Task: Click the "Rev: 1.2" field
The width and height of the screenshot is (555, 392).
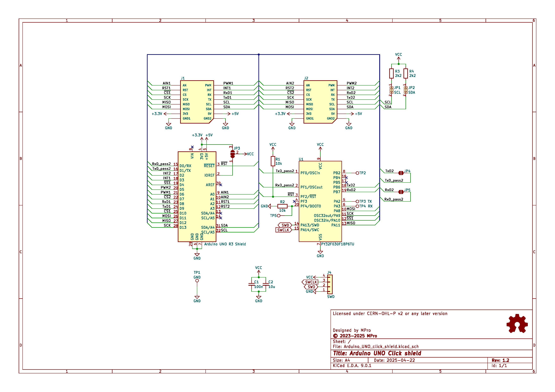Action: tap(500, 360)
